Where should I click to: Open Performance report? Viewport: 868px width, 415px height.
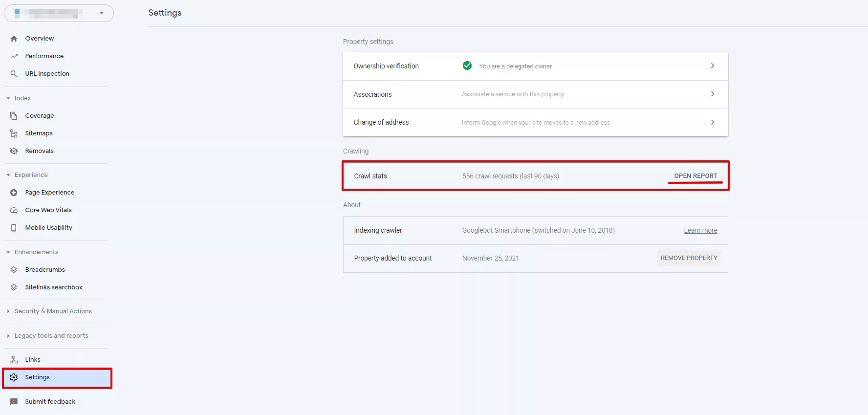pyautogui.click(x=44, y=56)
